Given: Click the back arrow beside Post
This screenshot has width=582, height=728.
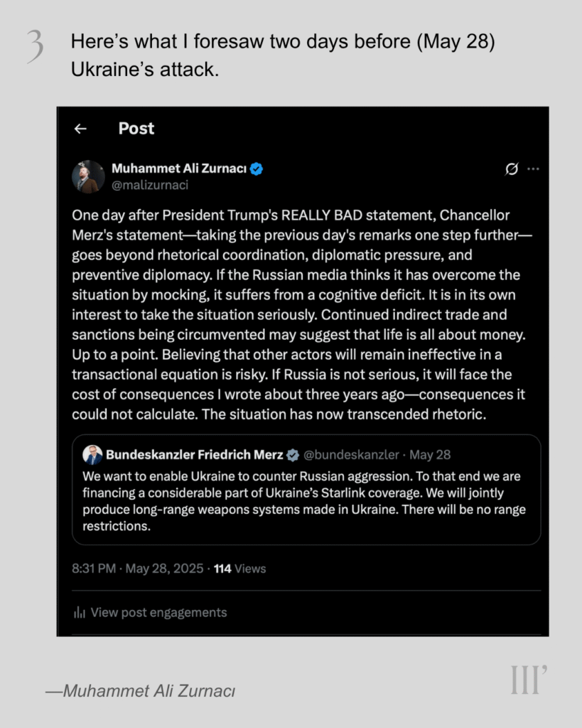Looking at the screenshot, I should pos(80,129).
